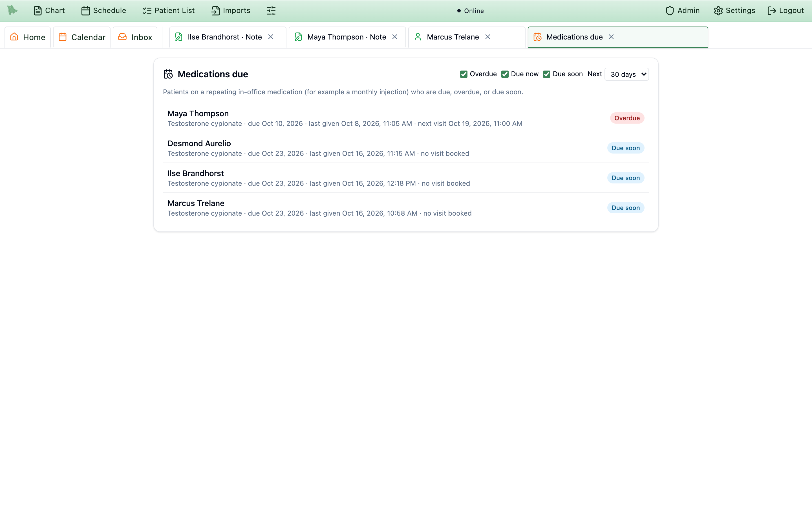Close the Marcus Trelane tab

[x=488, y=37]
